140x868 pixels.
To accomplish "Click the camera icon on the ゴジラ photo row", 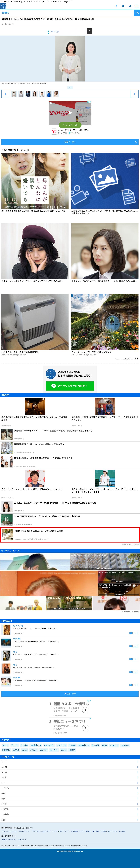I will coord(131,646).
